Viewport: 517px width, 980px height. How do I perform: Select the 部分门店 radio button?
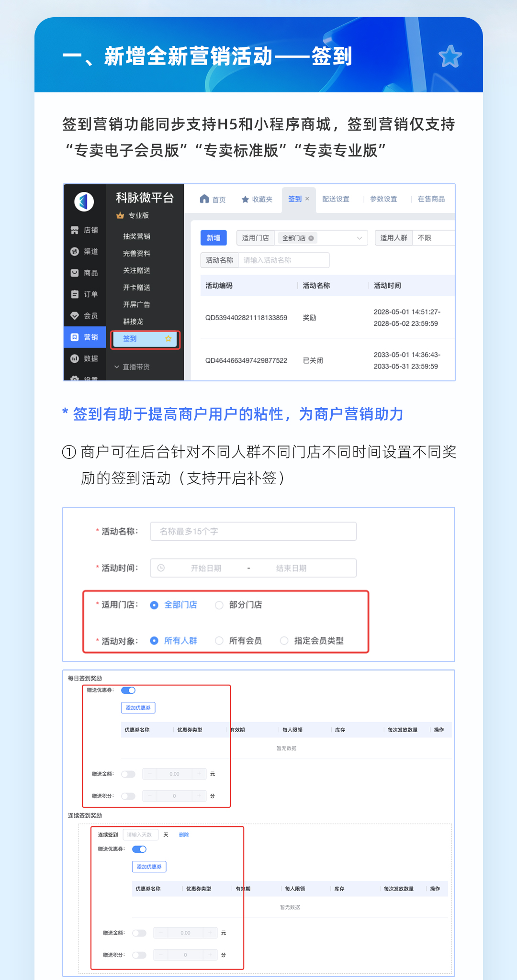tap(219, 605)
